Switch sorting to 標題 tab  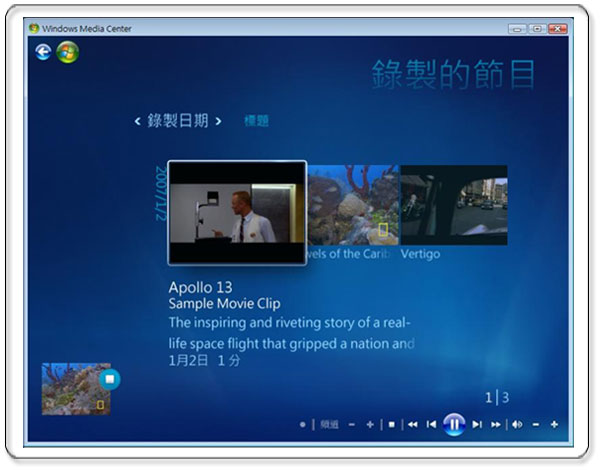[256, 121]
